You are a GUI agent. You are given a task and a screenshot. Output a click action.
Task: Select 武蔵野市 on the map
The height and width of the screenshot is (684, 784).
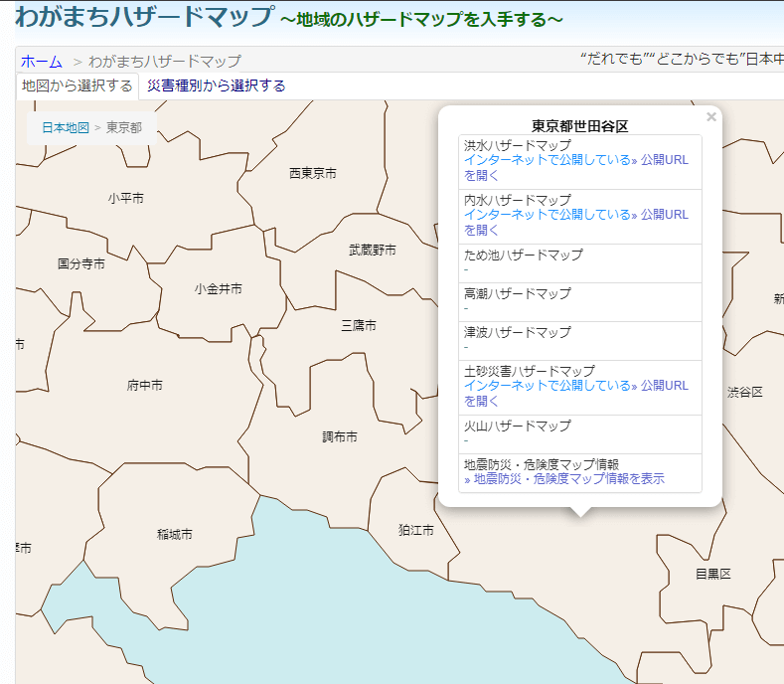tap(373, 250)
